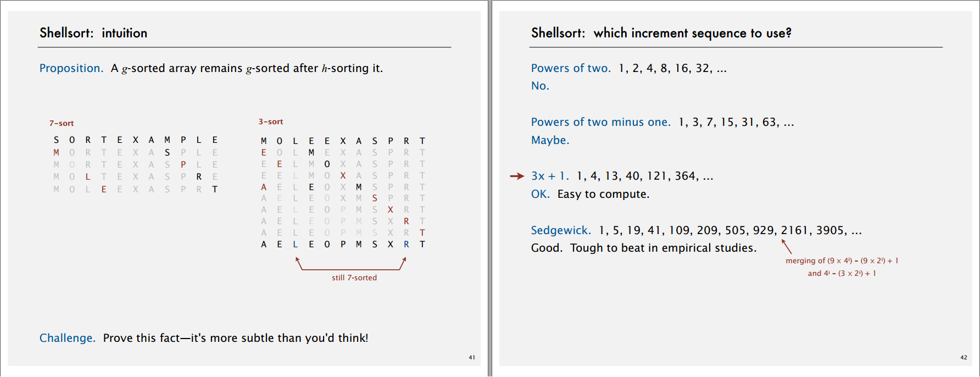Select 'Powers of two minus one.' text
Screen dimensions: 980x377
600,122
